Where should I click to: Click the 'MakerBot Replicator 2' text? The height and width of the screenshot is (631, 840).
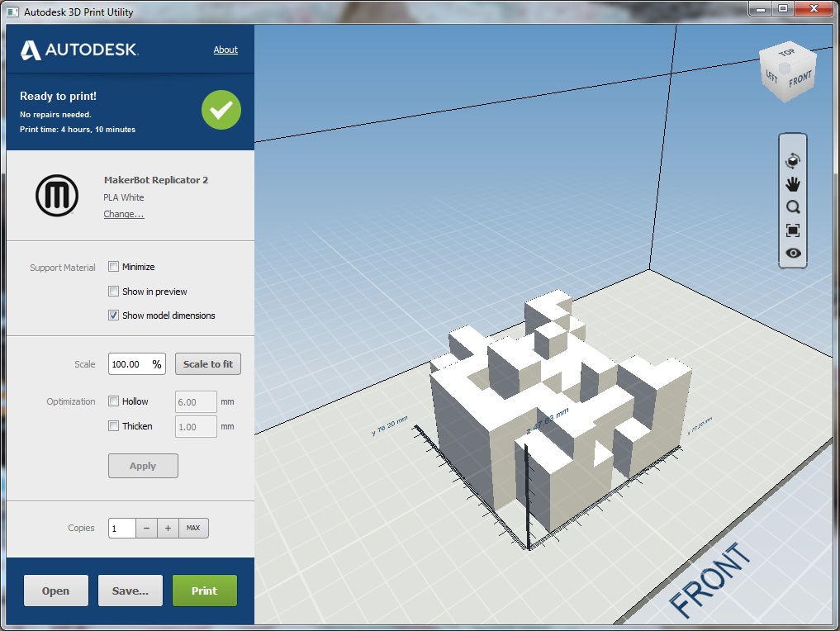[156, 180]
